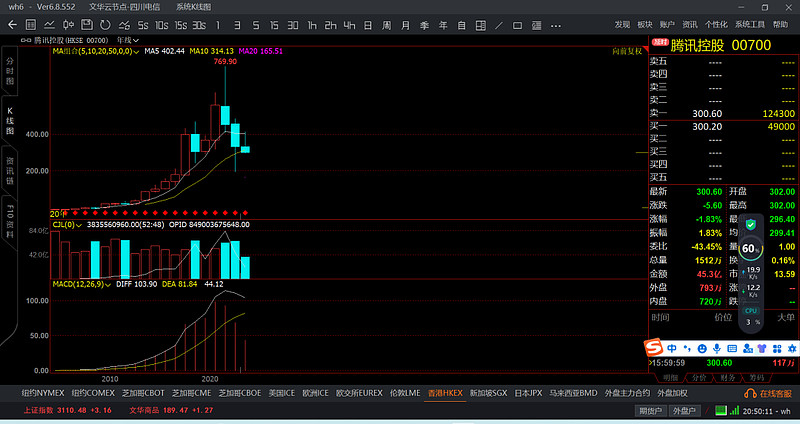The width and height of the screenshot is (800, 424).
Task: Open the 账户 menu
Action: tap(667, 24)
